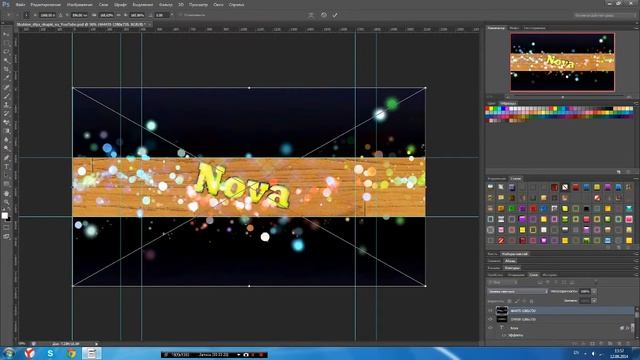Select the Brush tool
The width and height of the screenshot is (640, 360).
click(7, 96)
